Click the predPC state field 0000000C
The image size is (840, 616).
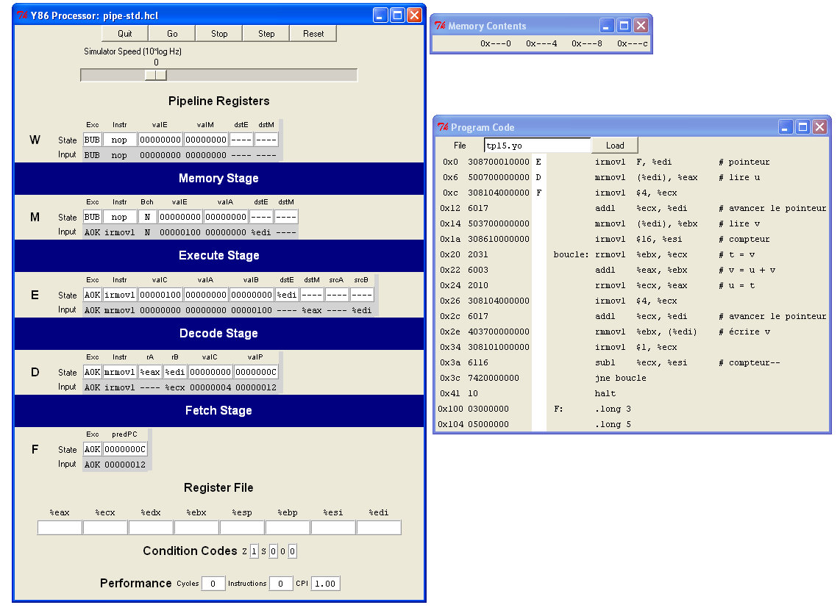[125, 449]
